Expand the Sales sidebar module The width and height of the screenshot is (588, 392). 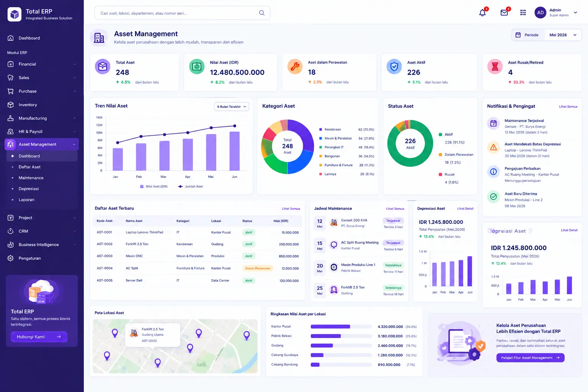[x=42, y=78]
